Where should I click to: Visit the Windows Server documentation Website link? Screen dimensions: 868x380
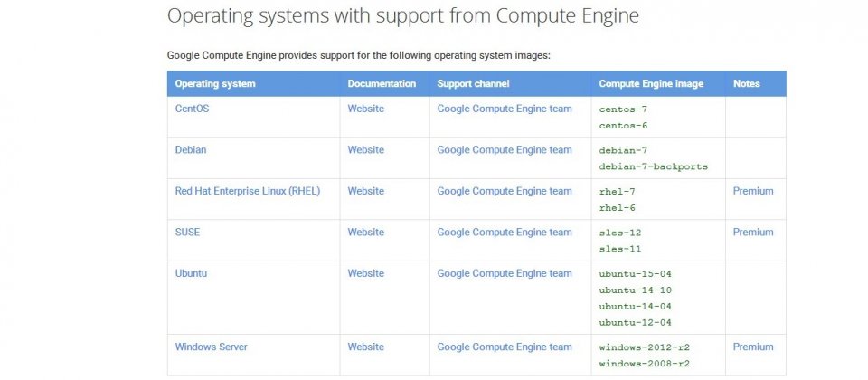point(365,347)
